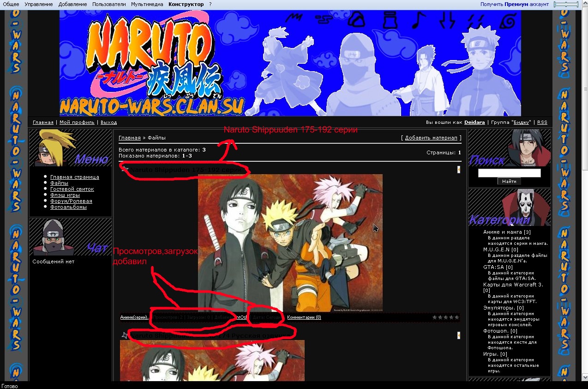This screenshot has width=588, height=389.
Task: Open the Игры category
Action: (495, 354)
